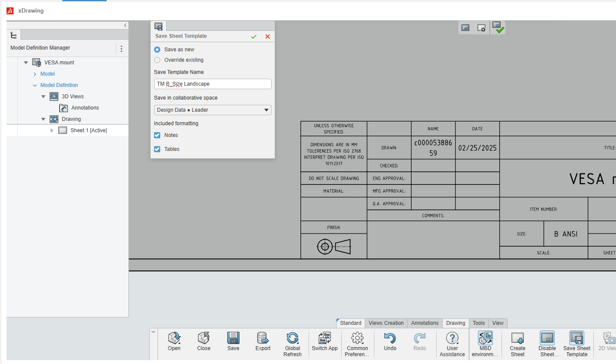Click the DO NOT SCALE DRAWING note

point(334,178)
